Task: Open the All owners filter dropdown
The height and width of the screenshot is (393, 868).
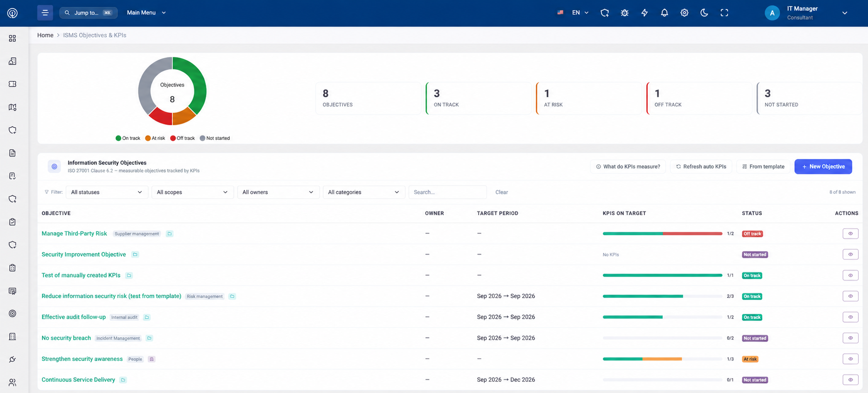Action: pyautogui.click(x=278, y=192)
